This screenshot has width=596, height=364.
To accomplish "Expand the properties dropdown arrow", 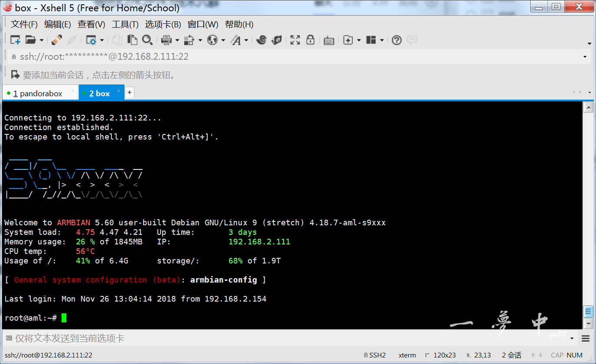I will 102,40.
